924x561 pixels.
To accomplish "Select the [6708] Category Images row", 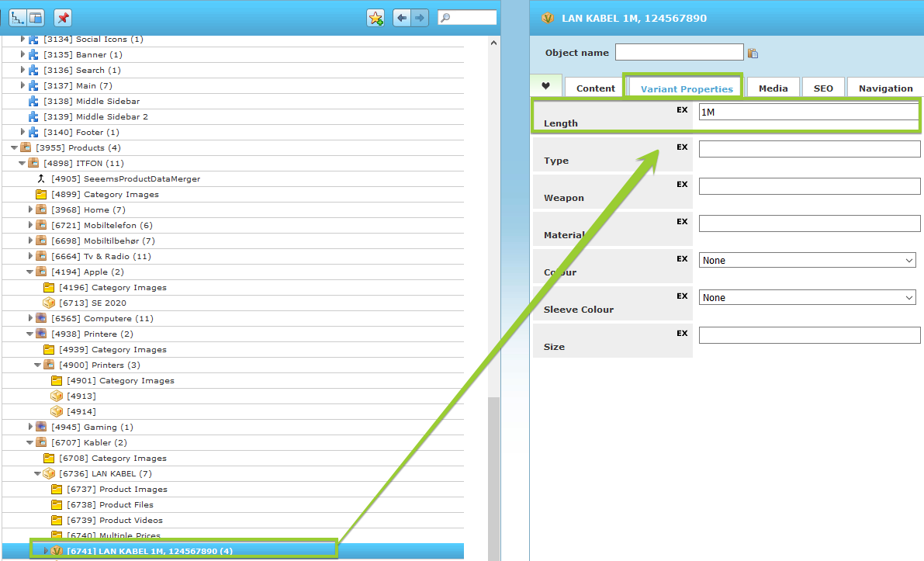I will click(233, 458).
